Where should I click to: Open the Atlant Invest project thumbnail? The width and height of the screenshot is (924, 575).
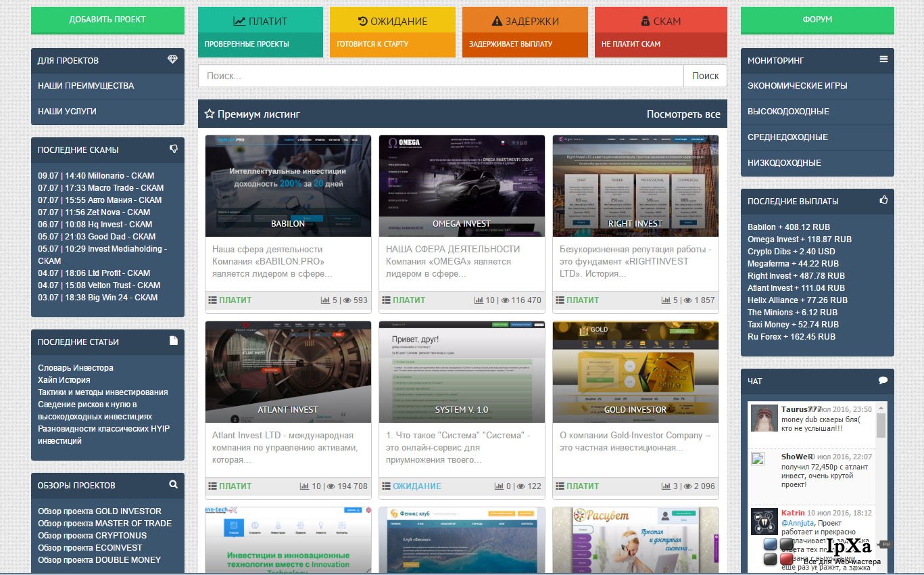pyautogui.click(x=288, y=372)
